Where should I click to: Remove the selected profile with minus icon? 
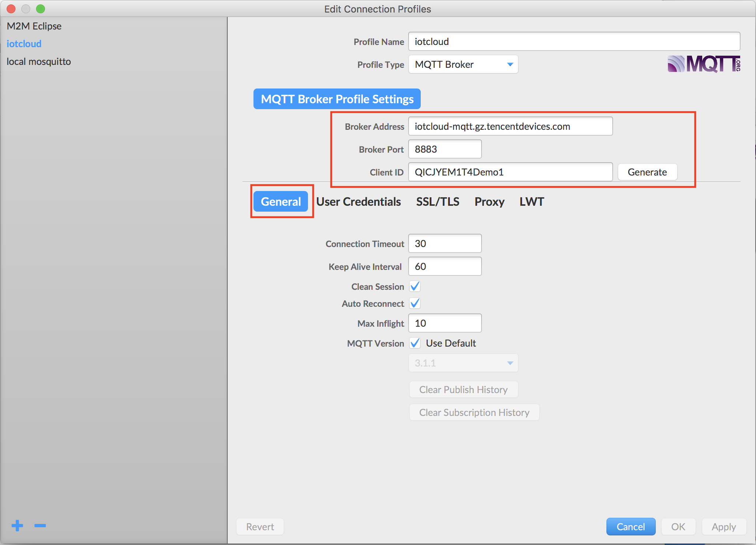40,526
